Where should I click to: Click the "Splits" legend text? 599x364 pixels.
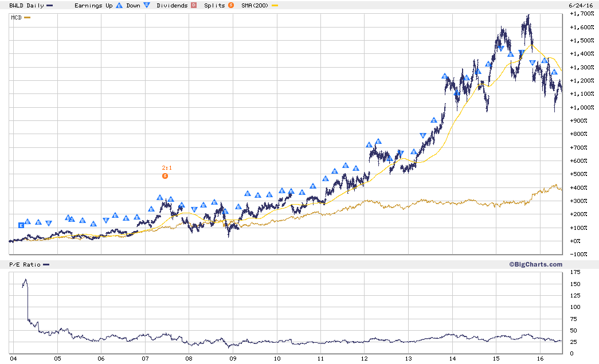click(215, 5)
